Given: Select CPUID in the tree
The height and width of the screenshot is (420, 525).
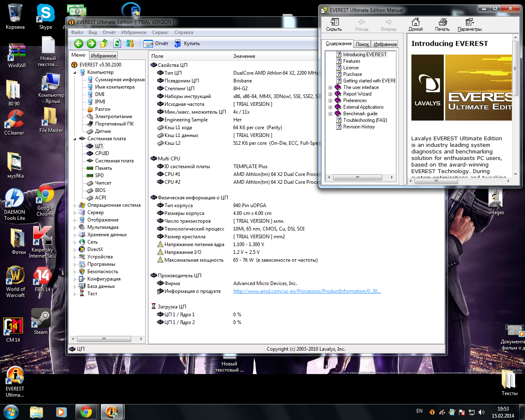Looking at the screenshot, I should tap(102, 153).
